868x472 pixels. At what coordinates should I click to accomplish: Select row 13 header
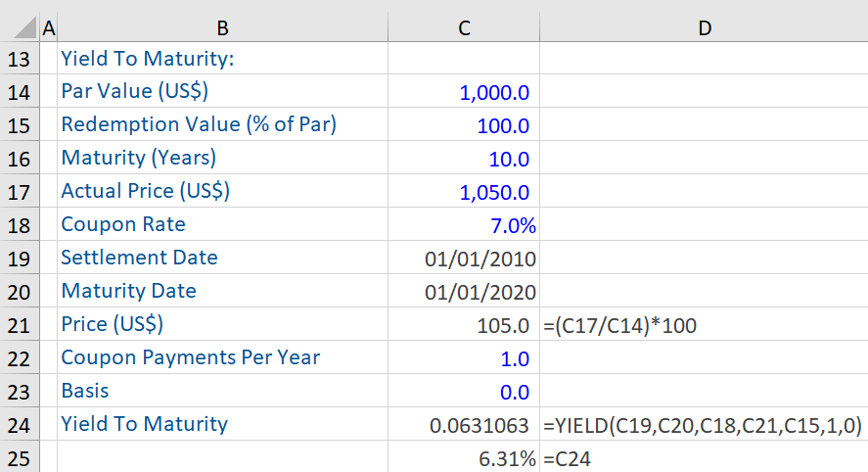point(20,60)
